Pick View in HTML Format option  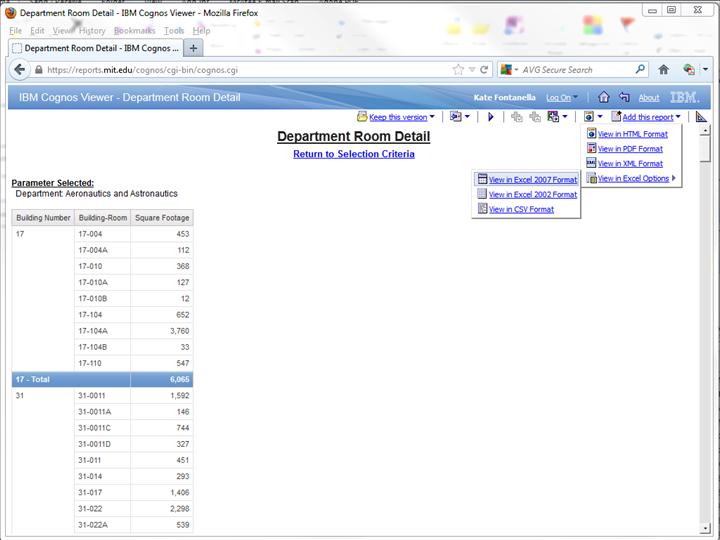(x=632, y=133)
